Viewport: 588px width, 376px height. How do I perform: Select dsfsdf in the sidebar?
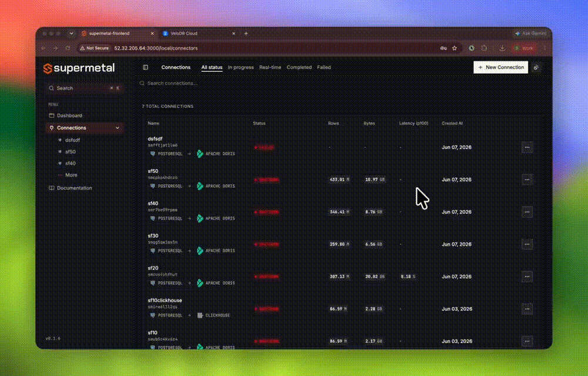click(x=72, y=140)
